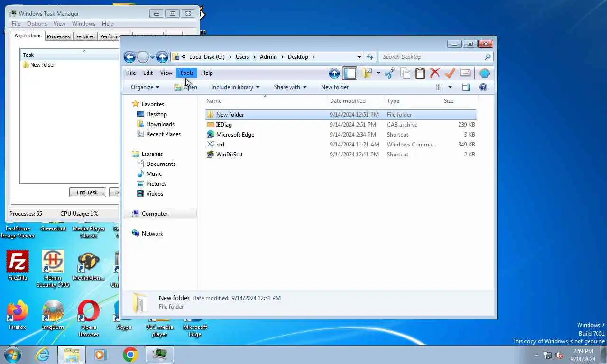Screen dimensions: 607x364
Task: Open Downloads in Favorites
Action: [x=160, y=124]
